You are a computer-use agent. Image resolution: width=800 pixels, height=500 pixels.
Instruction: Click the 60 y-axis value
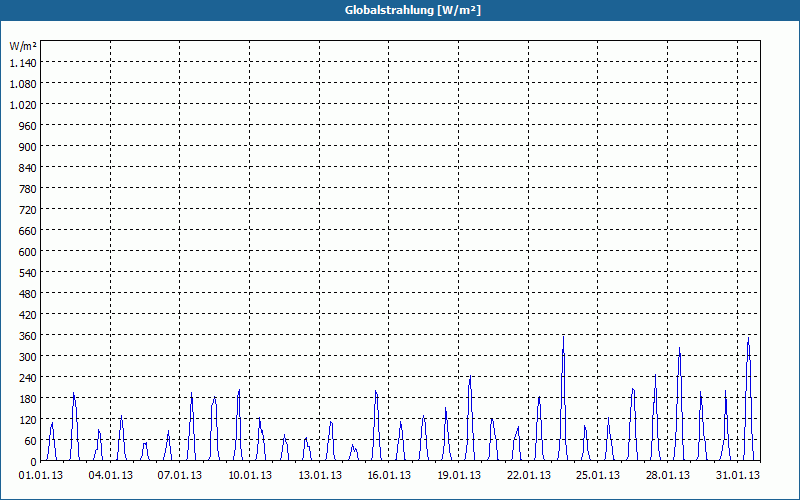tap(31, 441)
